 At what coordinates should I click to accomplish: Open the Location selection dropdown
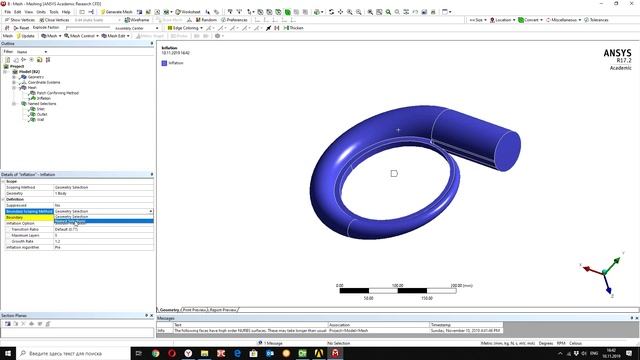click(502, 20)
